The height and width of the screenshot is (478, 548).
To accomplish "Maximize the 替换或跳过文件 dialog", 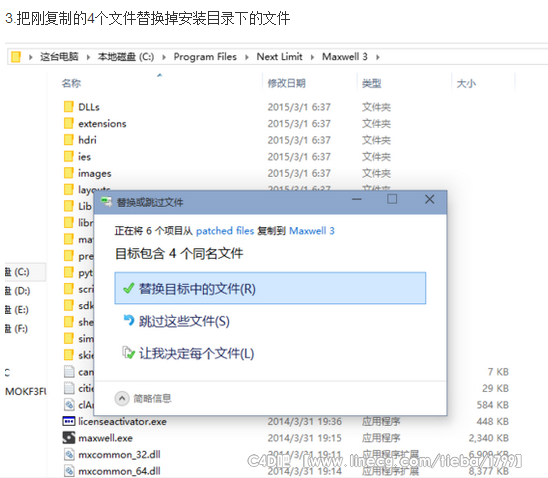I will pos(392,200).
